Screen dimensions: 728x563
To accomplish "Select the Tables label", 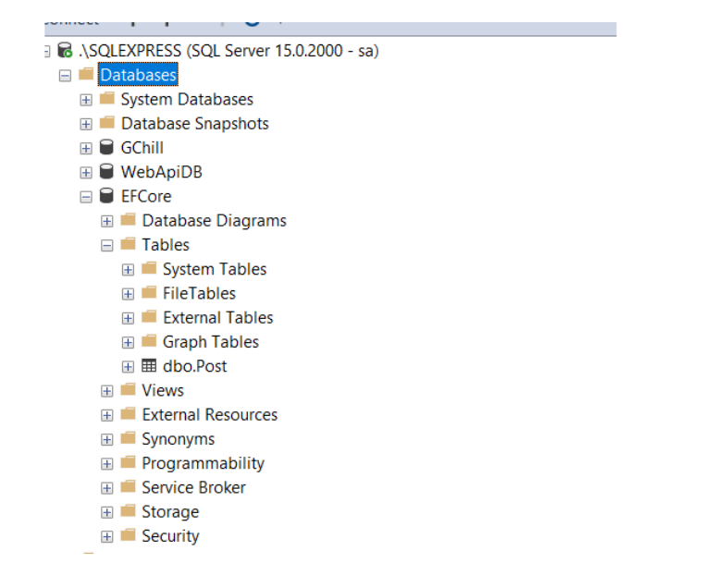I will coord(166,245).
